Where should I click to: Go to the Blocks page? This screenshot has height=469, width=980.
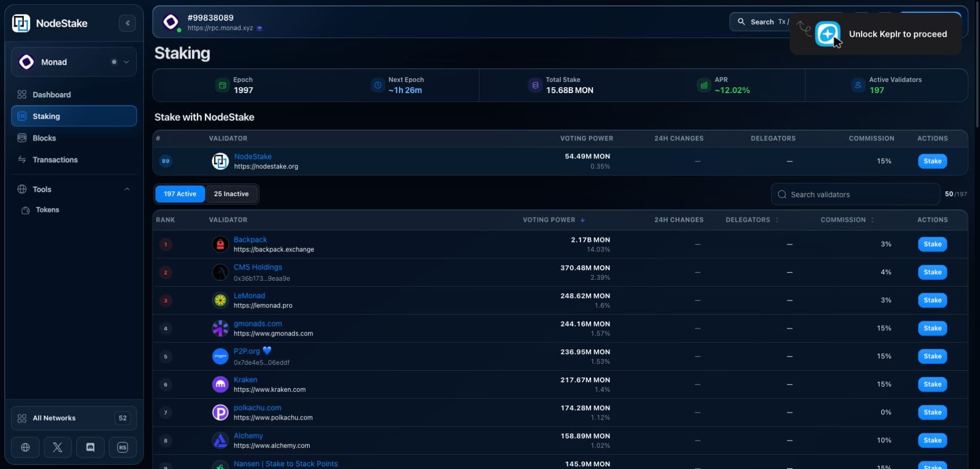point(74,138)
